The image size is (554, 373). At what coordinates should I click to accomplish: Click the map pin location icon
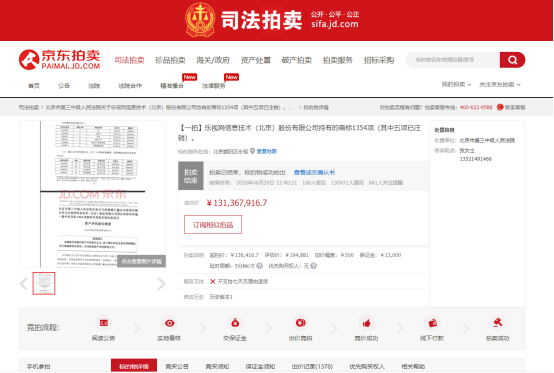252,151
